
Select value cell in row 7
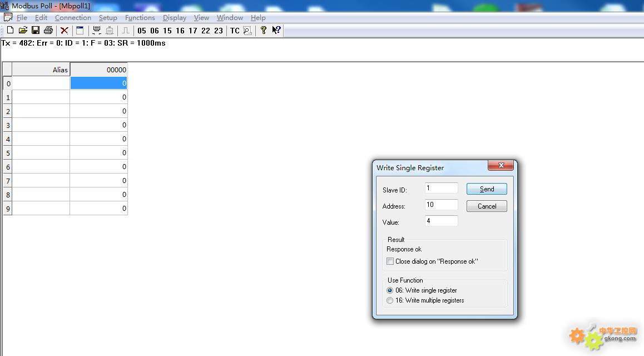tap(99, 181)
